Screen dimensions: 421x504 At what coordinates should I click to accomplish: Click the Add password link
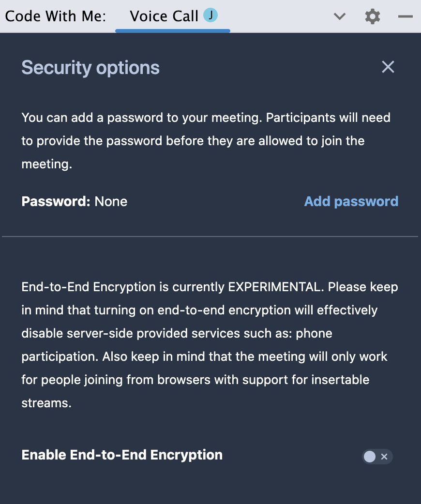click(351, 202)
